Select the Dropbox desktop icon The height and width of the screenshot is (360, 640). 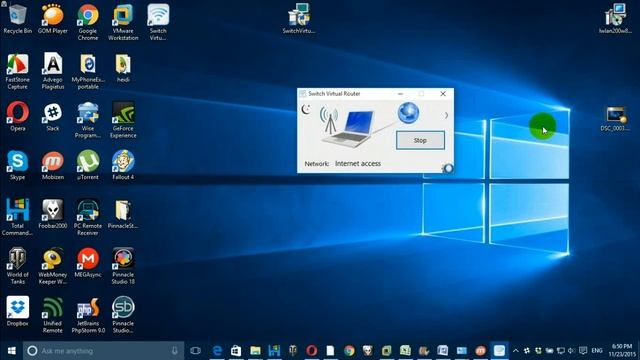pyautogui.click(x=18, y=311)
